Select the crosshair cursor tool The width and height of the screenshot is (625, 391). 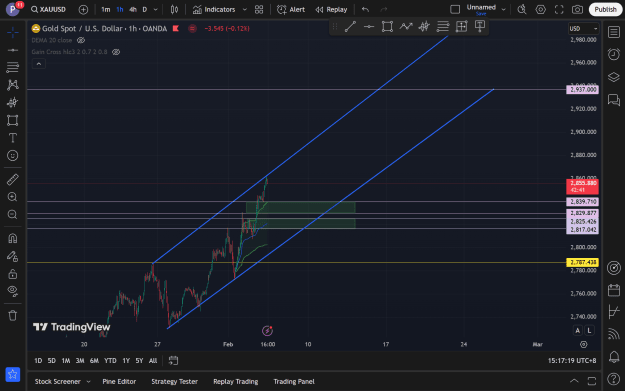click(x=12, y=32)
